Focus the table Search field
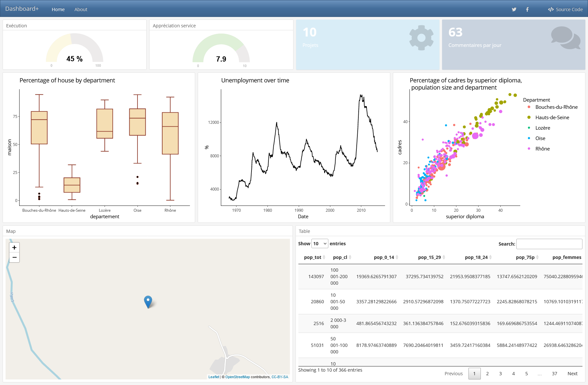 click(x=549, y=244)
